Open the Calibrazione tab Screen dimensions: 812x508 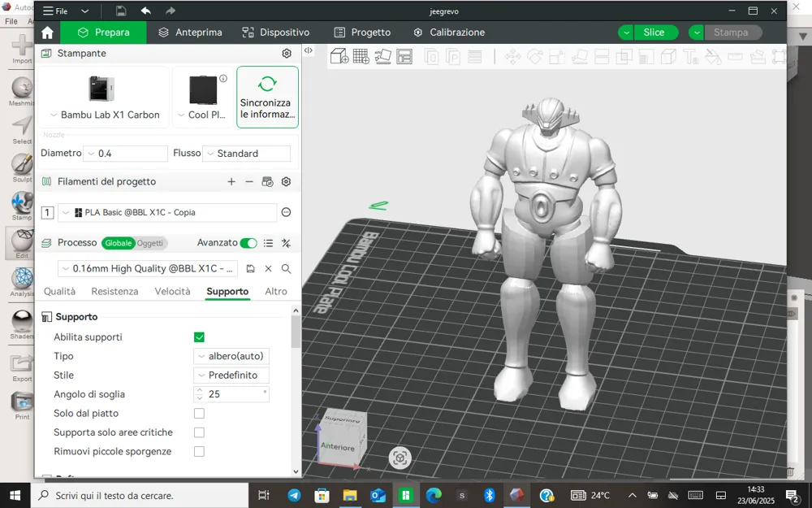click(449, 33)
